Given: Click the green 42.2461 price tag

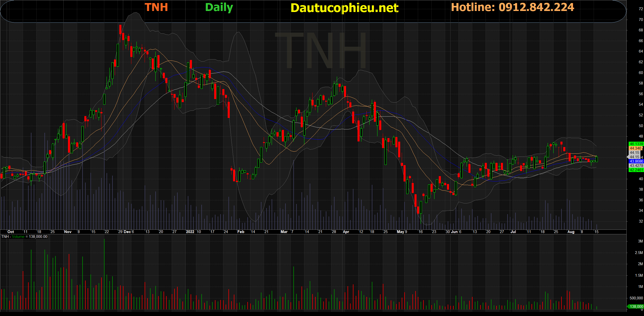Looking at the screenshot, I should tap(636, 170).
